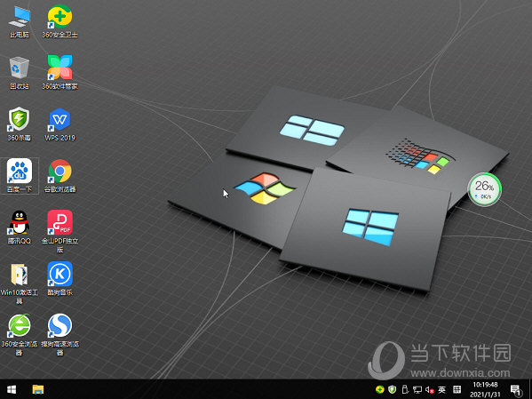
Task: Open the network status tray icon
Action: [417, 389]
